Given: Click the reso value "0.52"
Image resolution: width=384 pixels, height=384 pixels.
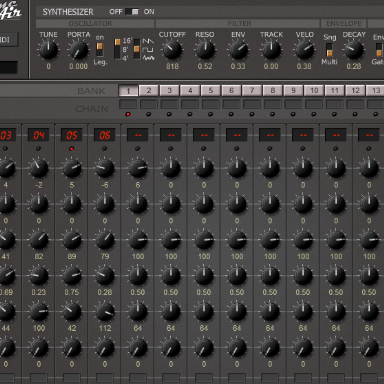Looking at the screenshot, I should pyautogui.click(x=205, y=66).
